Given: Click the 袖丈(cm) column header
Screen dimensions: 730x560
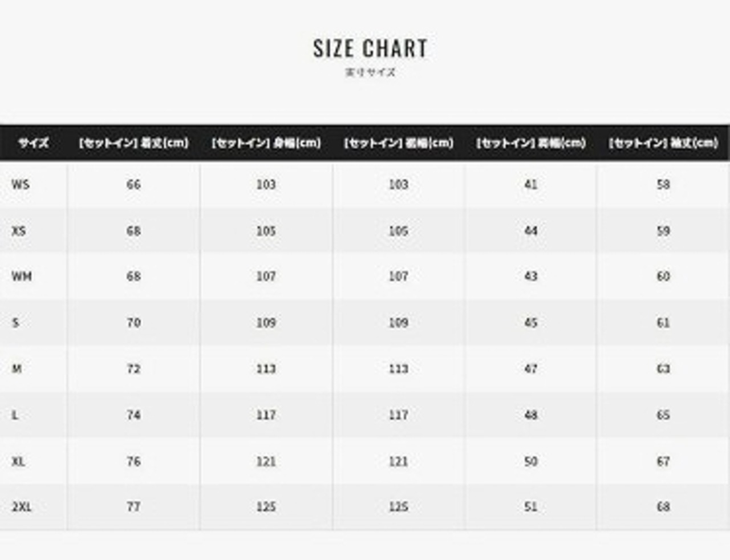Looking at the screenshot, I should point(663,143).
